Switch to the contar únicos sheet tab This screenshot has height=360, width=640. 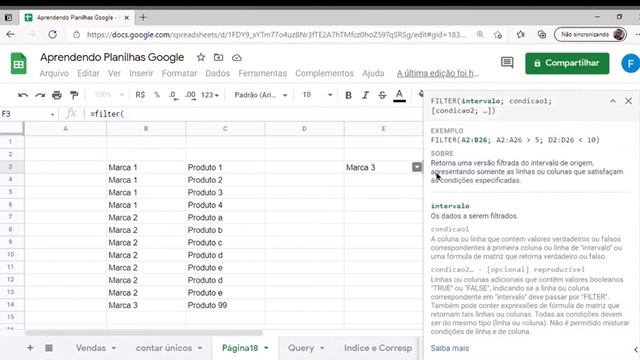164,348
